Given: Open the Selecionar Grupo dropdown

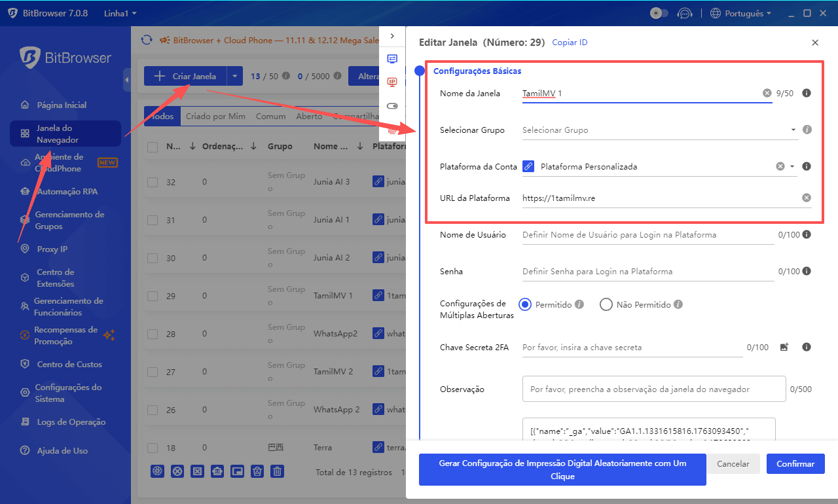Looking at the screenshot, I should click(x=660, y=130).
